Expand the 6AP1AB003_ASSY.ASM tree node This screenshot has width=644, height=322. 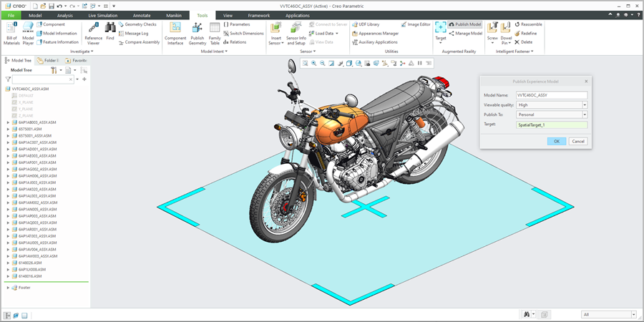coord(8,122)
